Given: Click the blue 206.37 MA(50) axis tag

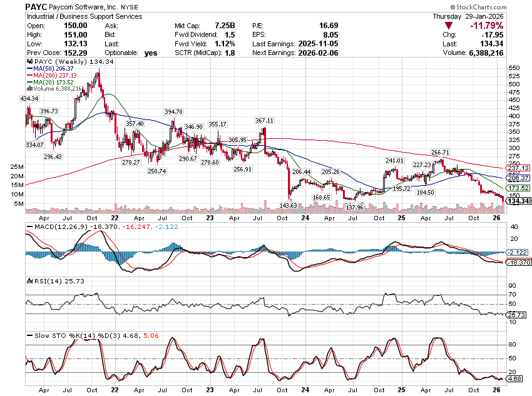Looking at the screenshot, I should [517, 178].
